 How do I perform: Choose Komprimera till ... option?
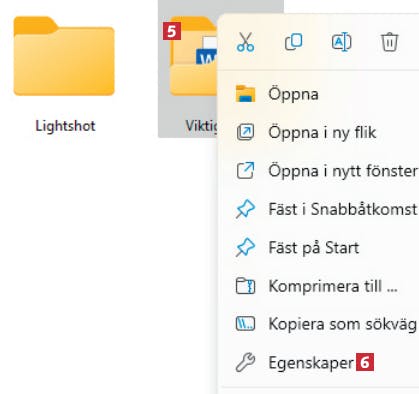[x=318, y=286]
